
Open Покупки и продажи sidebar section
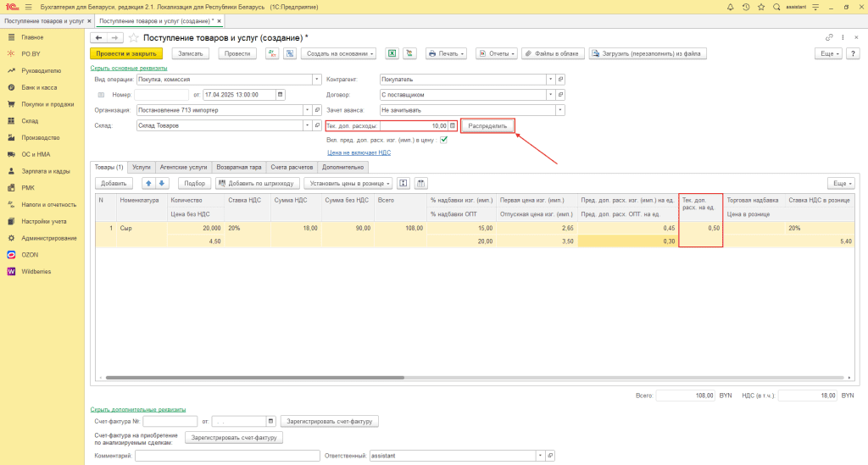47,104
